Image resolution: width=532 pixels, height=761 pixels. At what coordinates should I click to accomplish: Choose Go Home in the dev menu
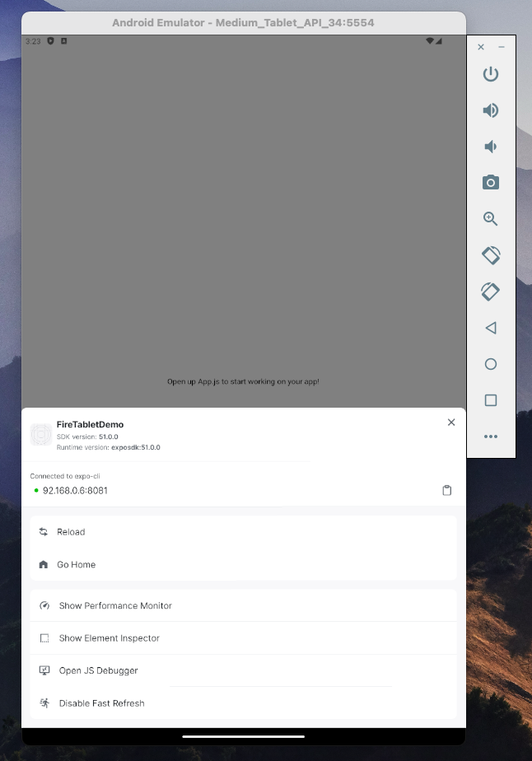coord(243,564)
